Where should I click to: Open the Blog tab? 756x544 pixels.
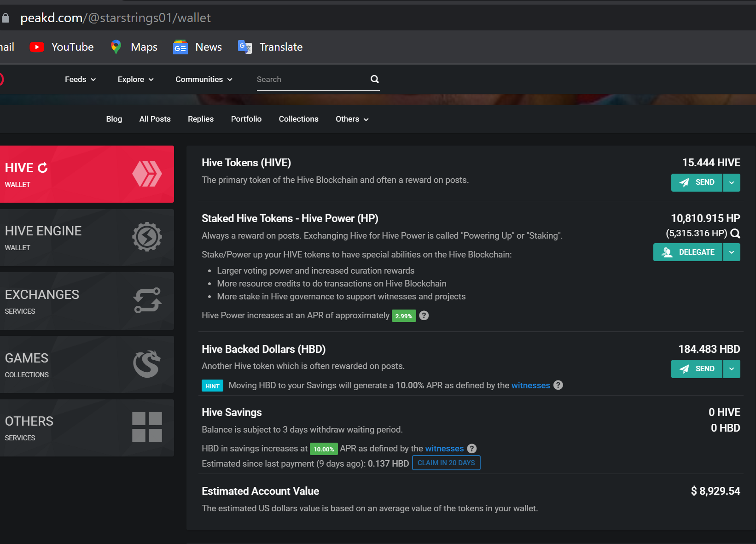pyautogui.click(x=114, y=119)
